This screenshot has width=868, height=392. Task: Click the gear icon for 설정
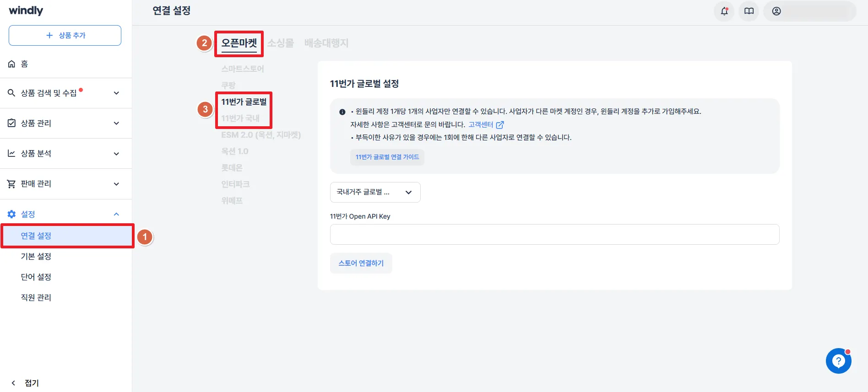click(x=12, y=214)
